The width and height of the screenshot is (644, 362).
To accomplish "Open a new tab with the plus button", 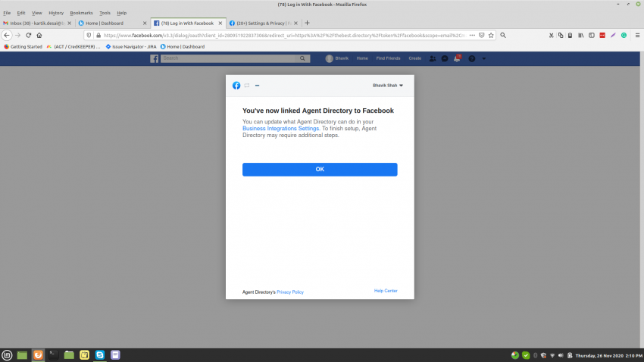I will pos(307,23).
